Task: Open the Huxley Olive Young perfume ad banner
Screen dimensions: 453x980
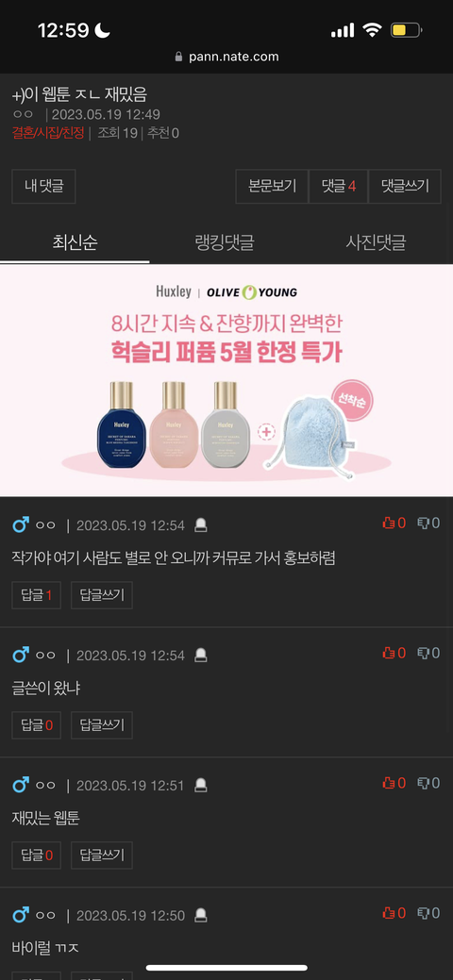Action: click(x=226, y=381)
